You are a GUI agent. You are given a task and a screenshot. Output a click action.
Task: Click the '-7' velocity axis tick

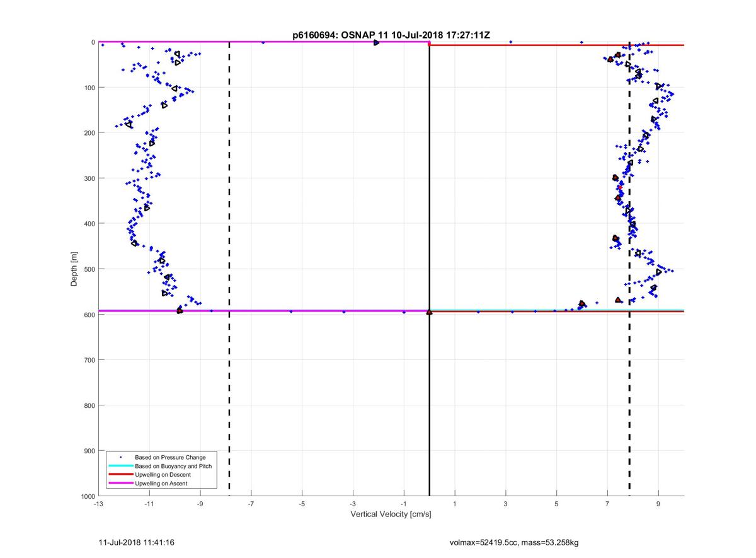click(x=251, y=504)
